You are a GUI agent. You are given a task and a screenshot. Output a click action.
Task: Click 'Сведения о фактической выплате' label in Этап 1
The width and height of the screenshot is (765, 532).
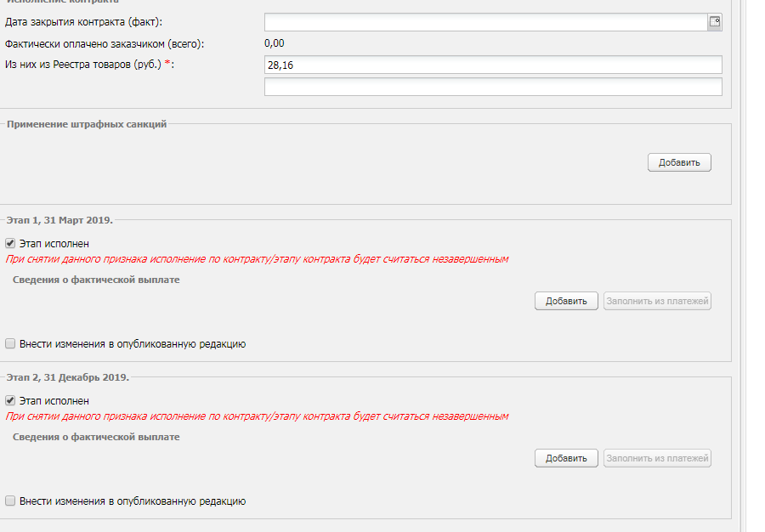pyautogui.click(x=96, y=280)
